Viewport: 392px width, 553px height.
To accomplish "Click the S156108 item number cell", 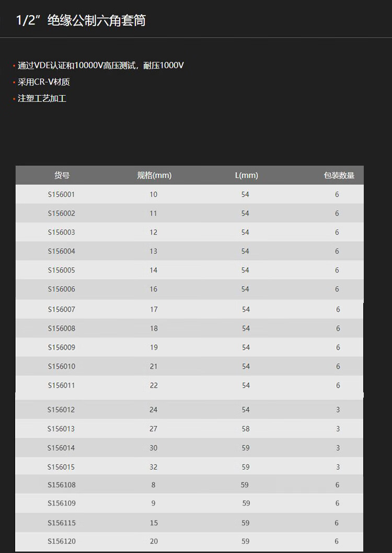I will pos(62,484).
